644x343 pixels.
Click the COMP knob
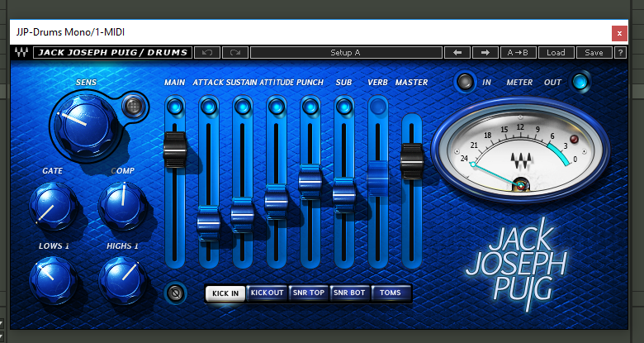pos(123,206)
